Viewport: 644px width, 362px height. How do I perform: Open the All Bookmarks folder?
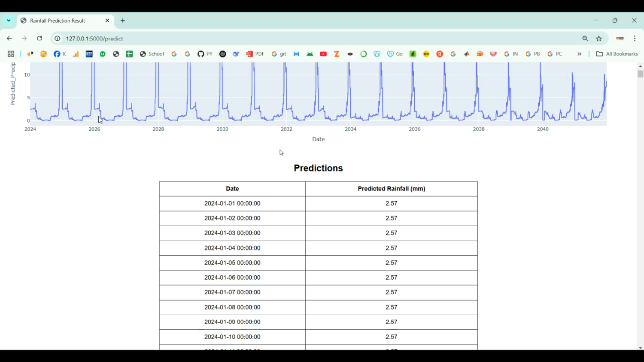point(617,54)
